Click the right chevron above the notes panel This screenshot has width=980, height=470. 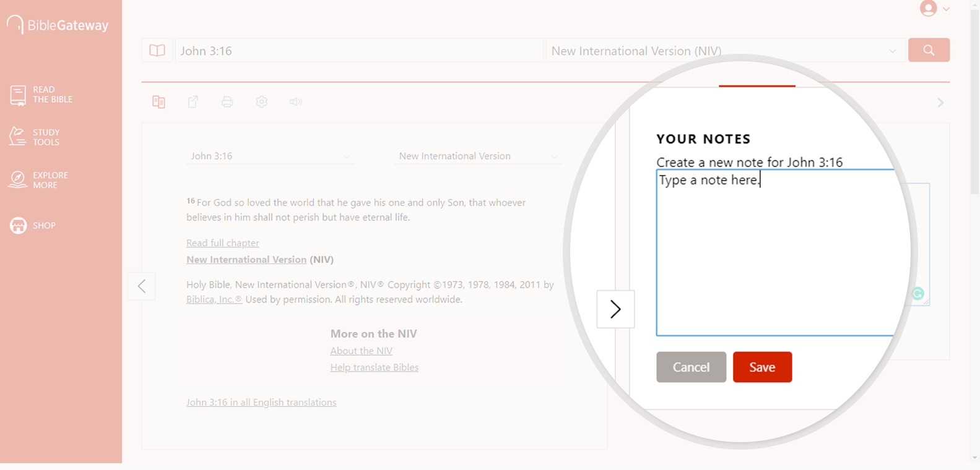coord(940,103)
